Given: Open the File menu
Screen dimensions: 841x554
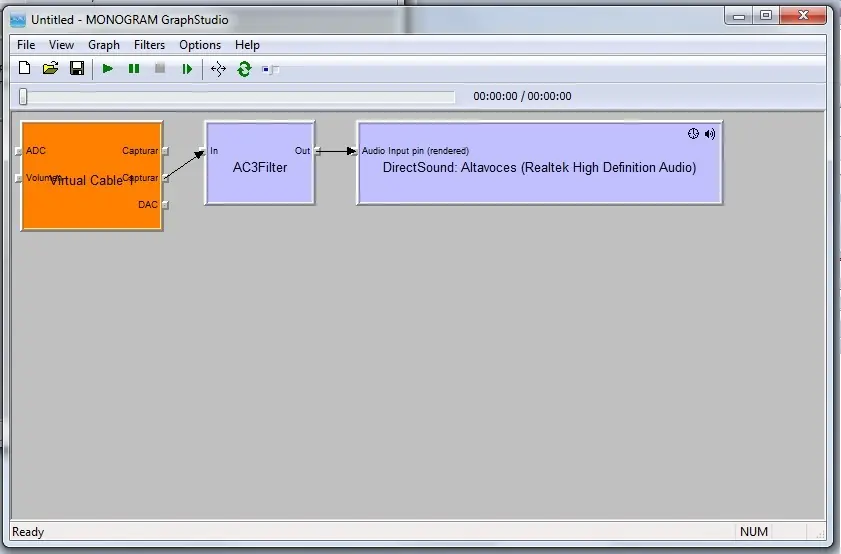Looking at the screenshot, I should 26,45.
